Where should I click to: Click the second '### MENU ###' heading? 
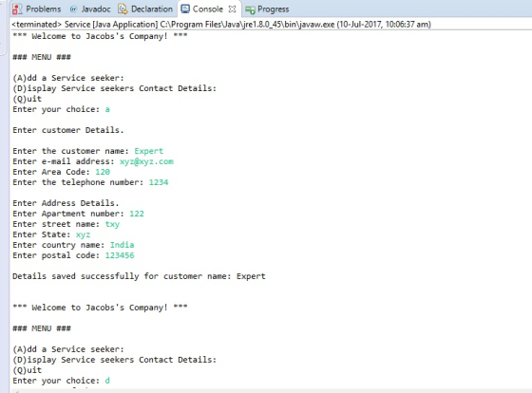click(42, 328)
